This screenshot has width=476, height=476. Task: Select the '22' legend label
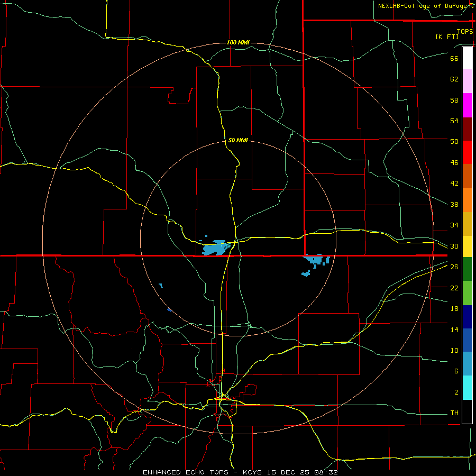[454, 288]
